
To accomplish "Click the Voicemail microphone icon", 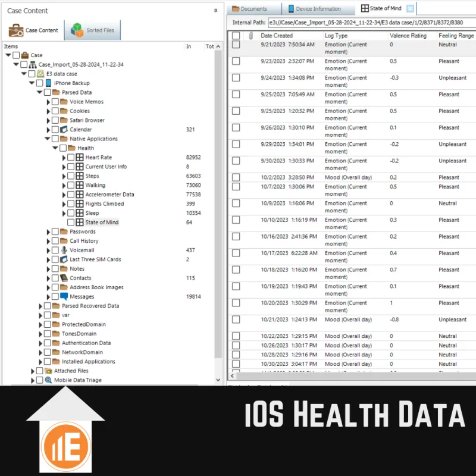I will pos(64,250).
